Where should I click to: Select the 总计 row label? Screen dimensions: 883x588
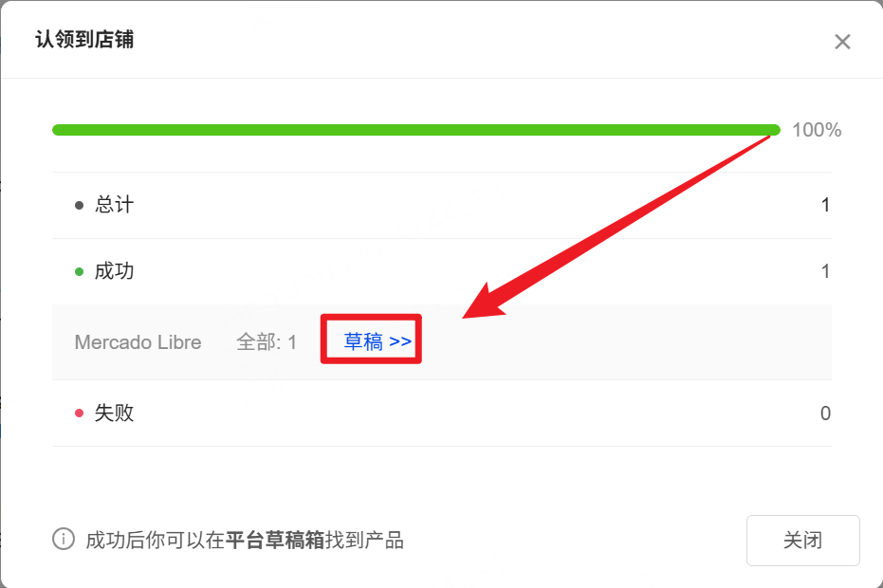point(115,205)
